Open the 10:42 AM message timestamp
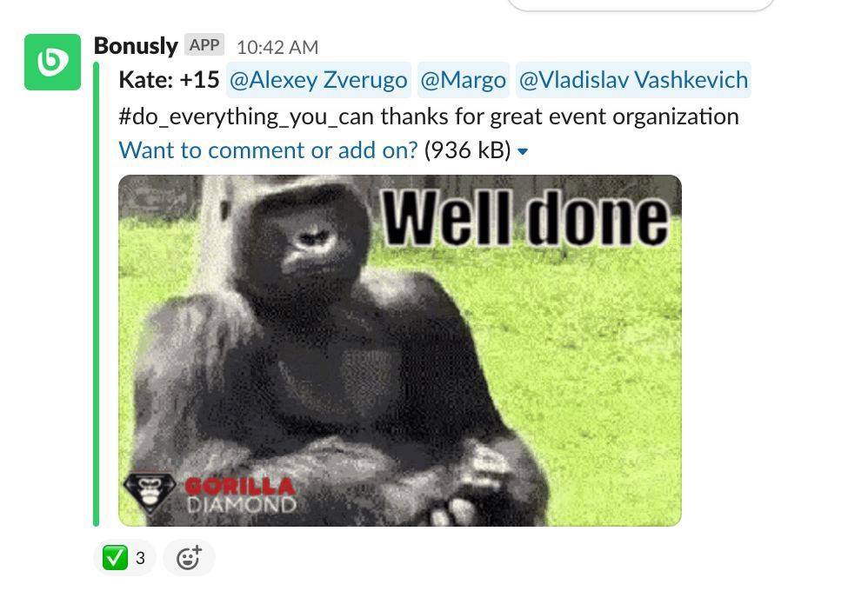Screen dimensions: 868x591 click(x=277, y=48)
